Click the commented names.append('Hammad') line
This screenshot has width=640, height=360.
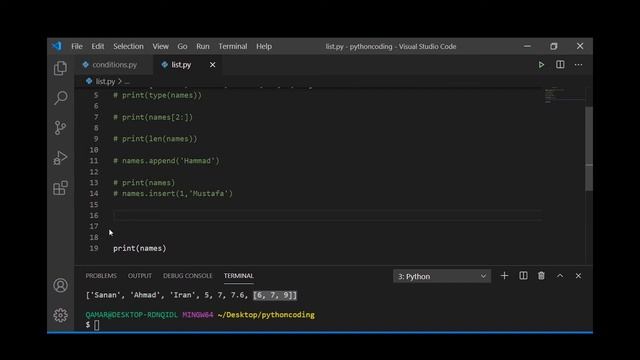tap(166, 161)
